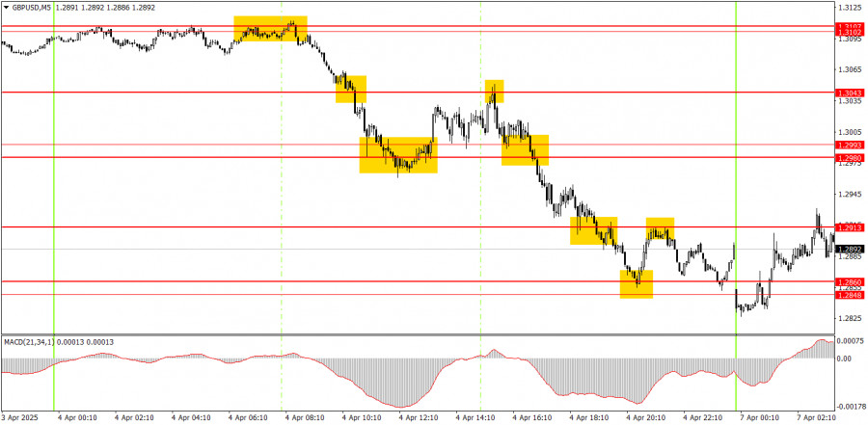Select the 1.3107 red price level label
Screen dimensions: 868x425
850,27
